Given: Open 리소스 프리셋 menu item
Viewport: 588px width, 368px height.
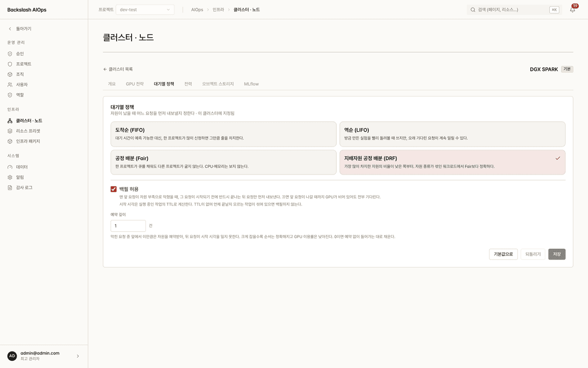Looking at the screenshot, I should (44, 131).
